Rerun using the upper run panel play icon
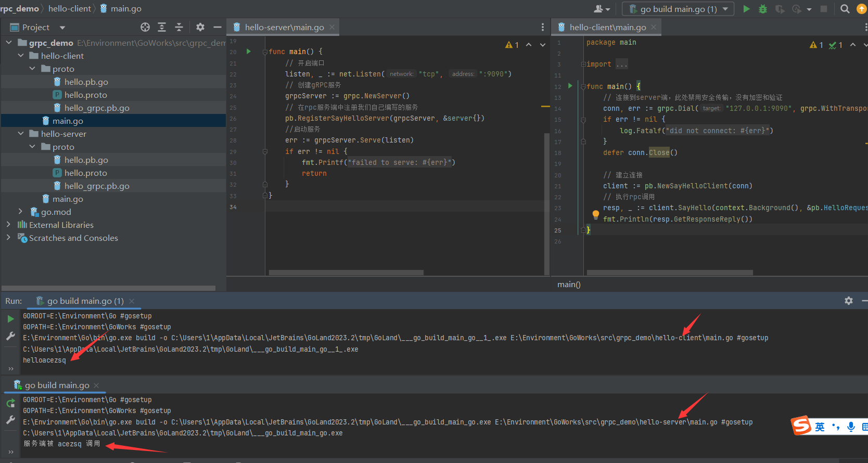The width and height of the screenshot is (868, 463). pyautogui.click(x=10, y=319)
